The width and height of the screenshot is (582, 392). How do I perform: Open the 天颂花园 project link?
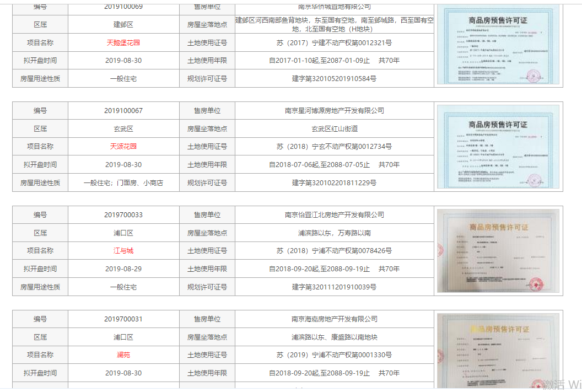pos(123,147)
